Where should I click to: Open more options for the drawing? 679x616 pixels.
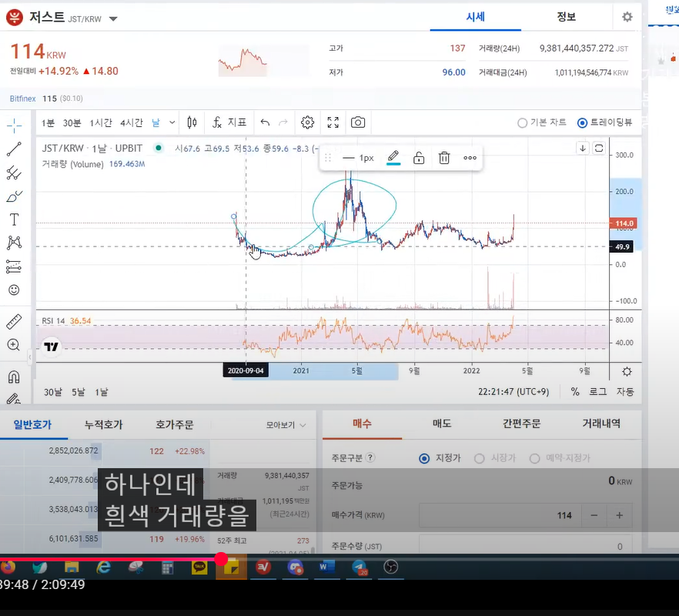[470, 158]
